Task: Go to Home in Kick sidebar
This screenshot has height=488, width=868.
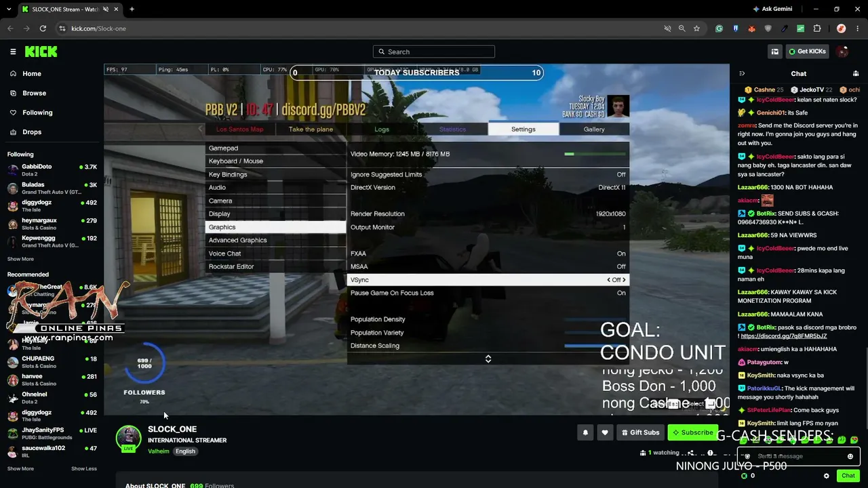Action: coord(31,74)
